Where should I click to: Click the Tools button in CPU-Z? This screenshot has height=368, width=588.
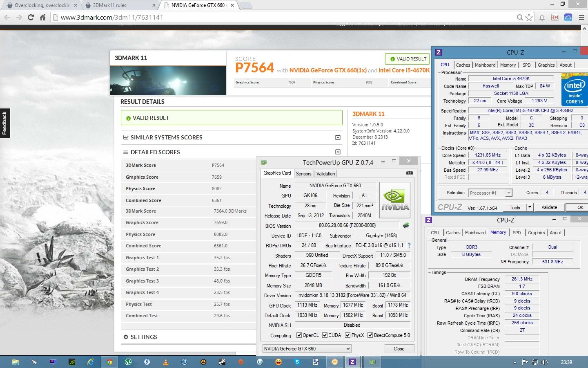[x=515, y=207]
